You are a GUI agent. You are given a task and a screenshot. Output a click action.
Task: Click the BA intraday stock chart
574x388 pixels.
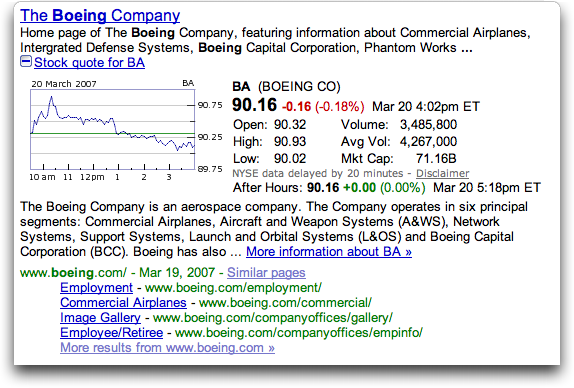click(x=113, y=130)
